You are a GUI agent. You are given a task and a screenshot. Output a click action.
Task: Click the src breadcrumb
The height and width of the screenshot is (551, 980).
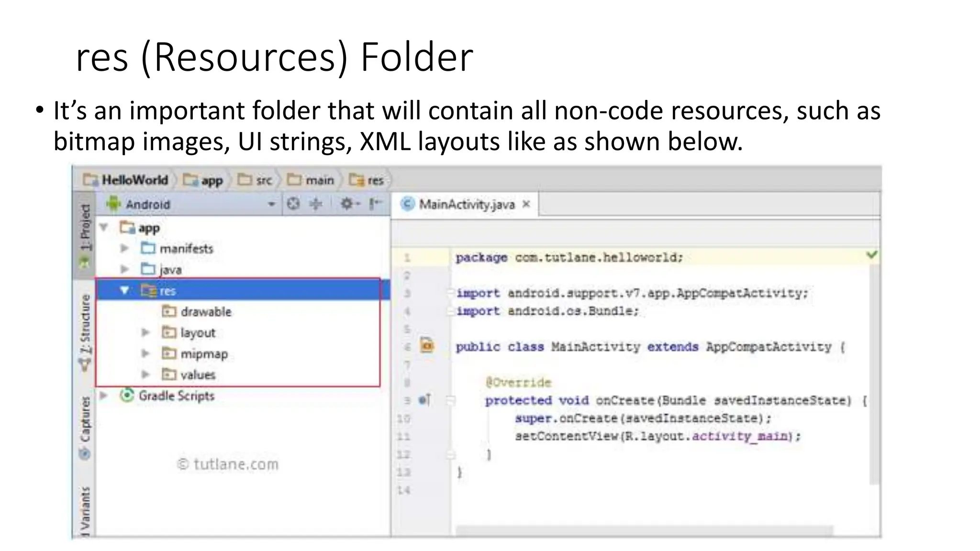[255, 180]
